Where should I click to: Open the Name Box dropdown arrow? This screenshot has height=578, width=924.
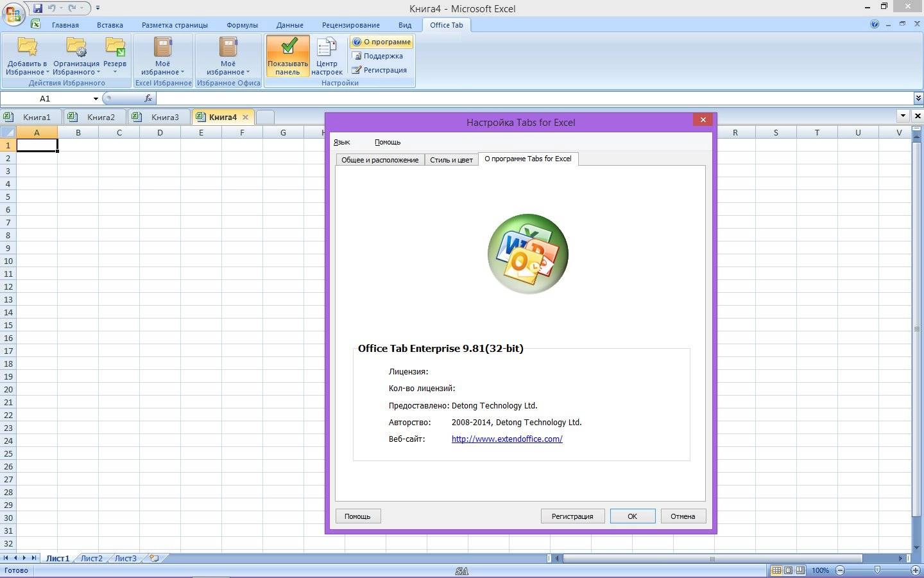coord(96,99)
